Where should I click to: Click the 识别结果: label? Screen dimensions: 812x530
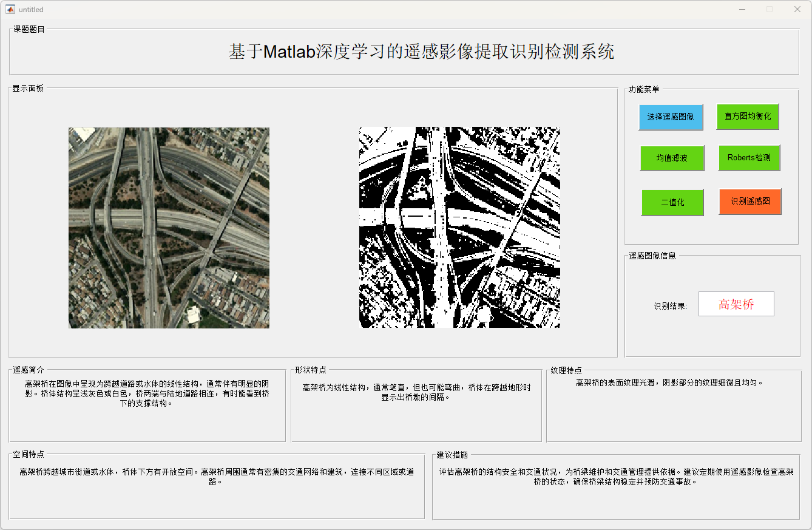click(x=671, y=306)
